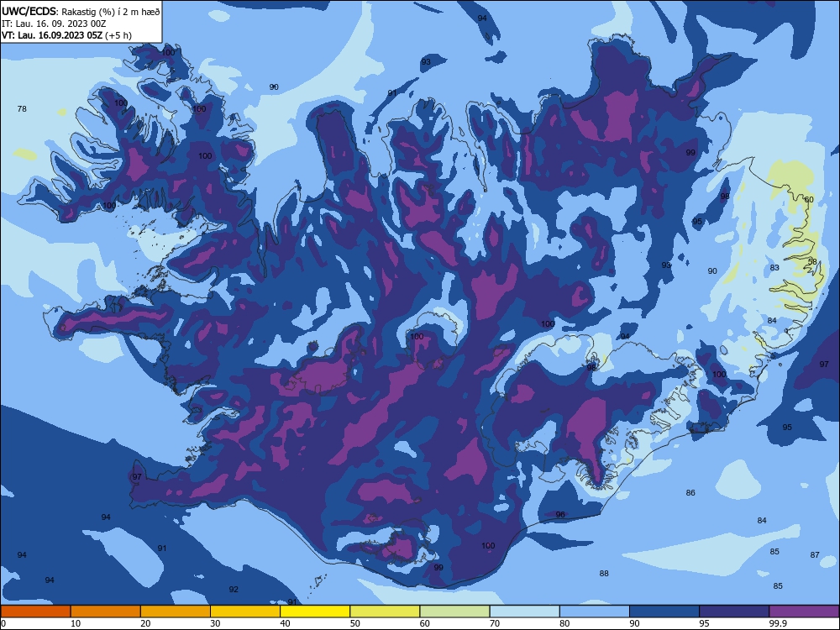Click the 10–20 orange legend swatch

point(106,612)
